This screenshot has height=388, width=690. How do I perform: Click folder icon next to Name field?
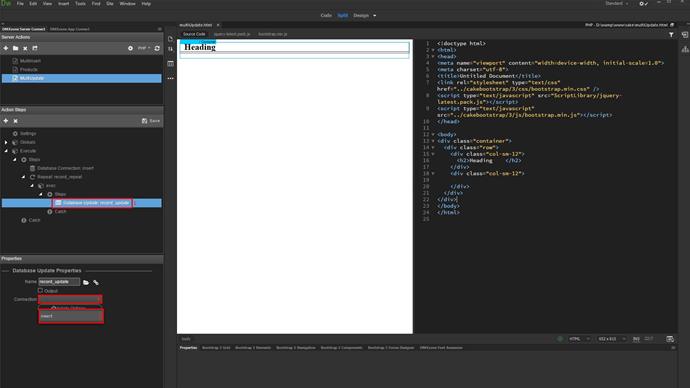86,282
